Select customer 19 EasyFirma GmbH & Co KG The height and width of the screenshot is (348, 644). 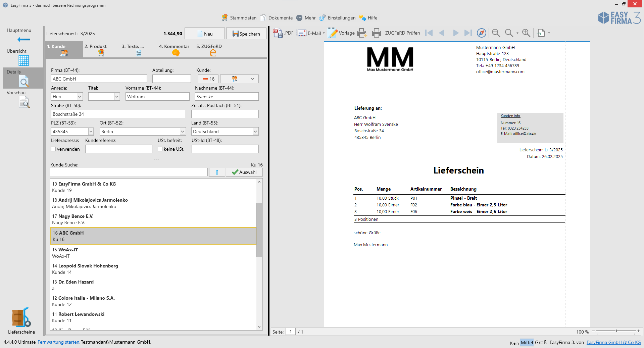point(153,187)
